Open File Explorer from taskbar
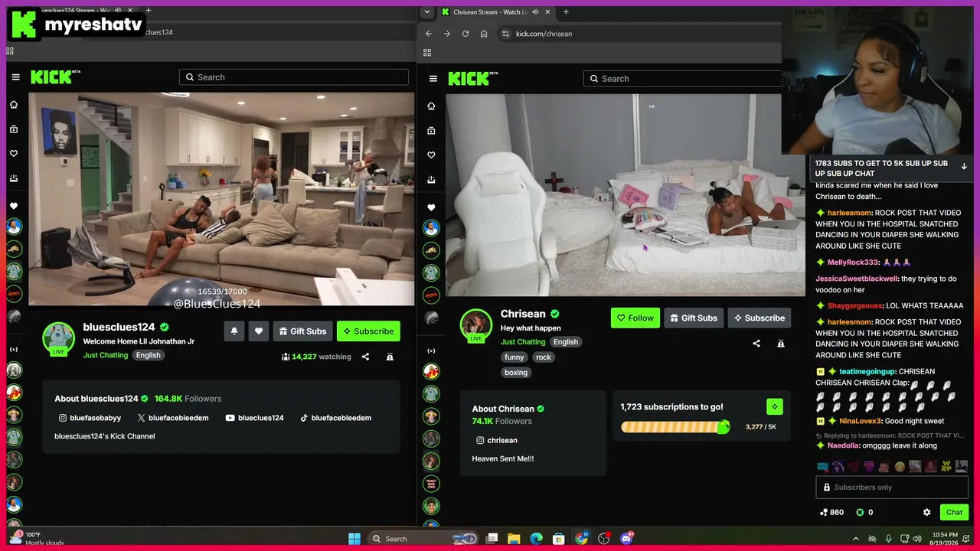This screenshot has width=980, height=551. click(x=514, y=539)
